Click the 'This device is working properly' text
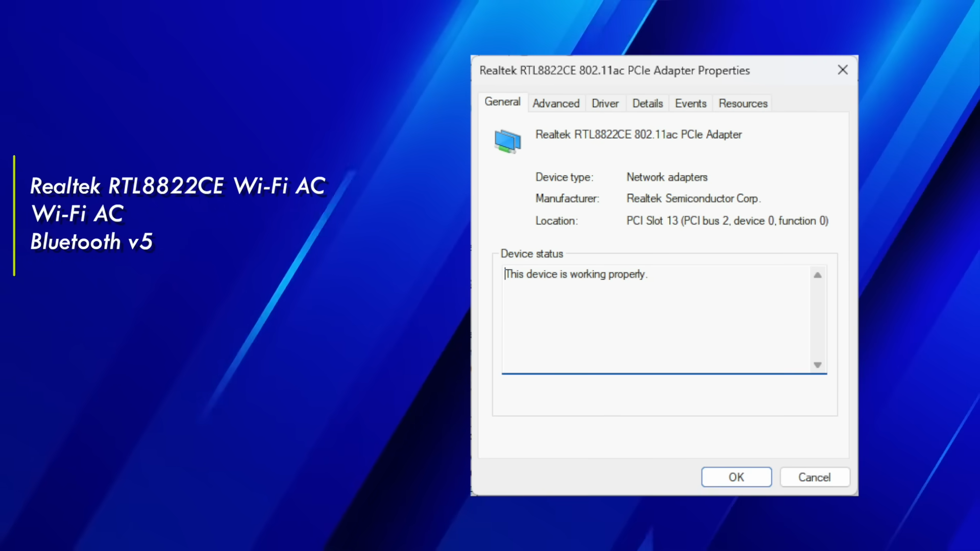The image size is (980, 551). tap(577, 274)
